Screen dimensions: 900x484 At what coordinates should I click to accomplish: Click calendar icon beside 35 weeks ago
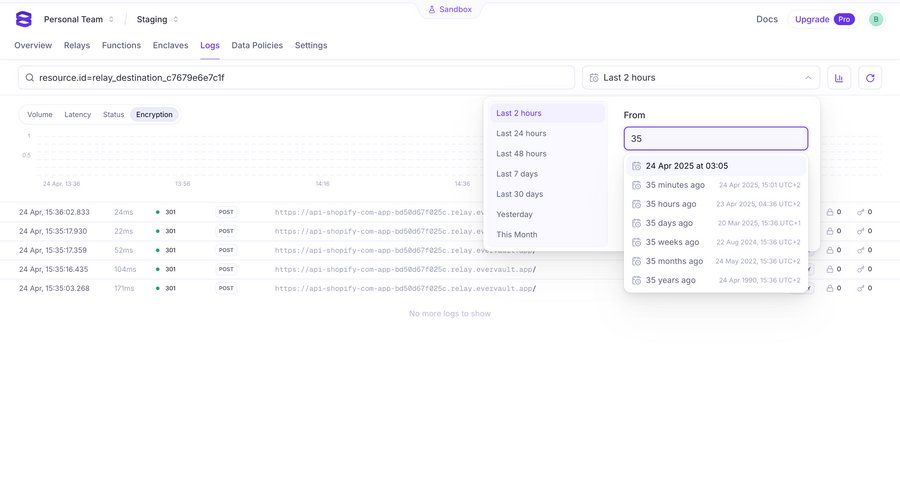tap(636, 242)
